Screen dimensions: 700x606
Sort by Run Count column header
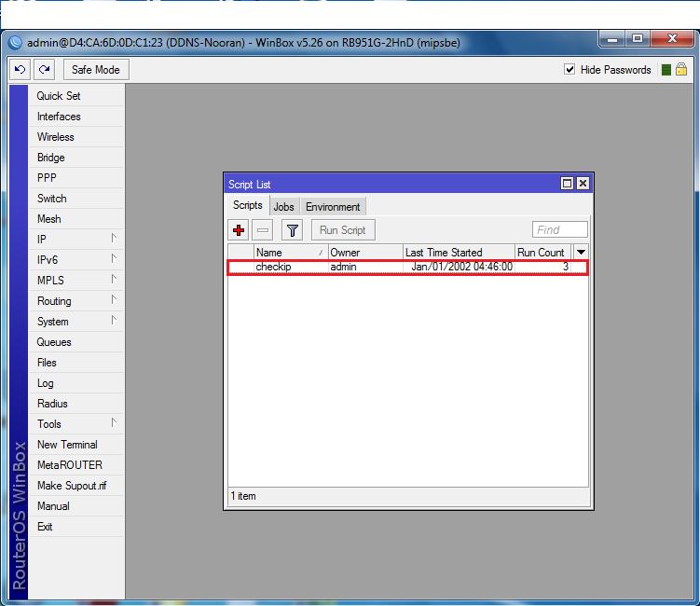coord(542,253)
